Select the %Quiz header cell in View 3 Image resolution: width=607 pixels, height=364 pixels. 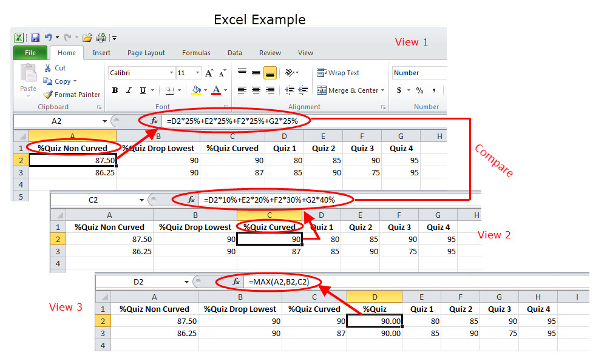pyautogui.click(x=375, y=309)
